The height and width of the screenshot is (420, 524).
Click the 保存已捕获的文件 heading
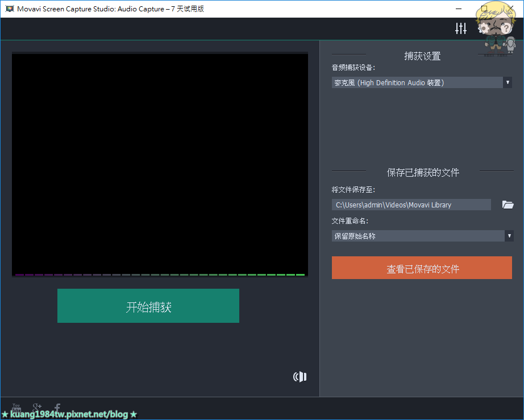pyautogui.click(x=423, y=172)
